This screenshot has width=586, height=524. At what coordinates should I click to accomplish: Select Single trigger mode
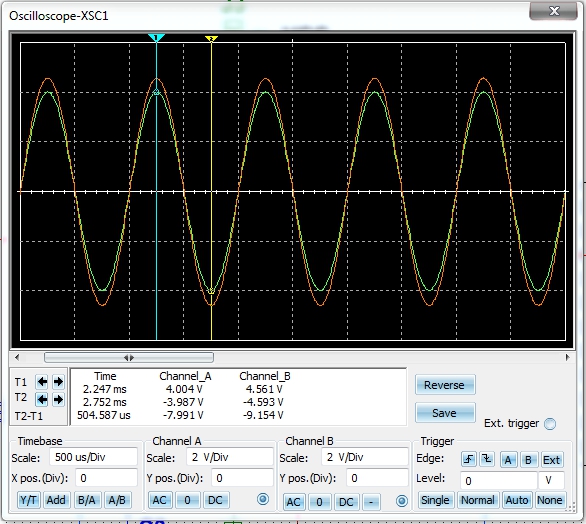click(x=435, y=500)
